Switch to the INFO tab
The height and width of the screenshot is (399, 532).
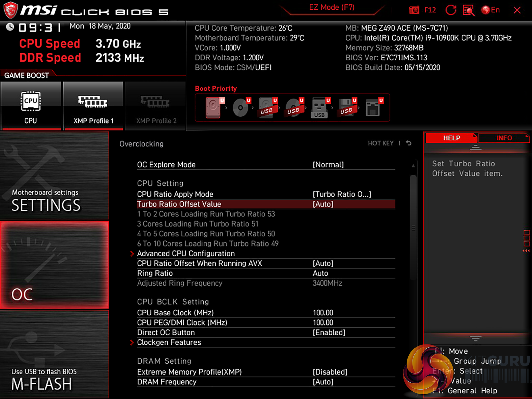pos(504,138)
